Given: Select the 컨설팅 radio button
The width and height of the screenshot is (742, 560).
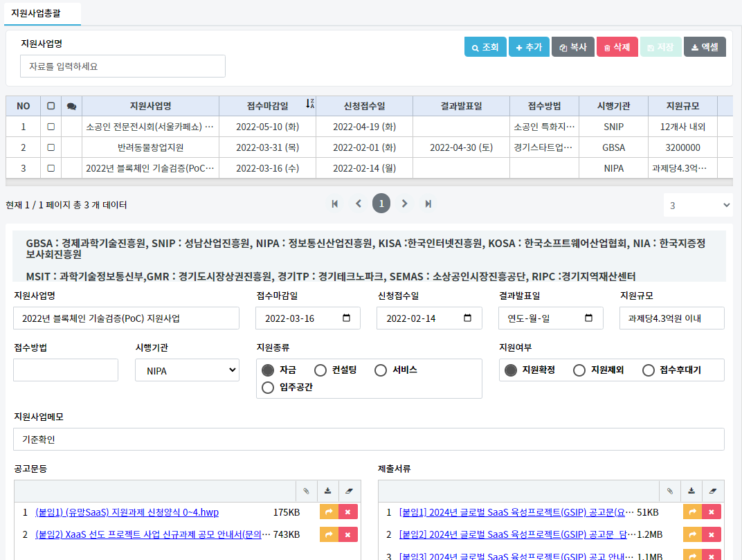Looking at the screenshot, I should [x=320, y=370].
